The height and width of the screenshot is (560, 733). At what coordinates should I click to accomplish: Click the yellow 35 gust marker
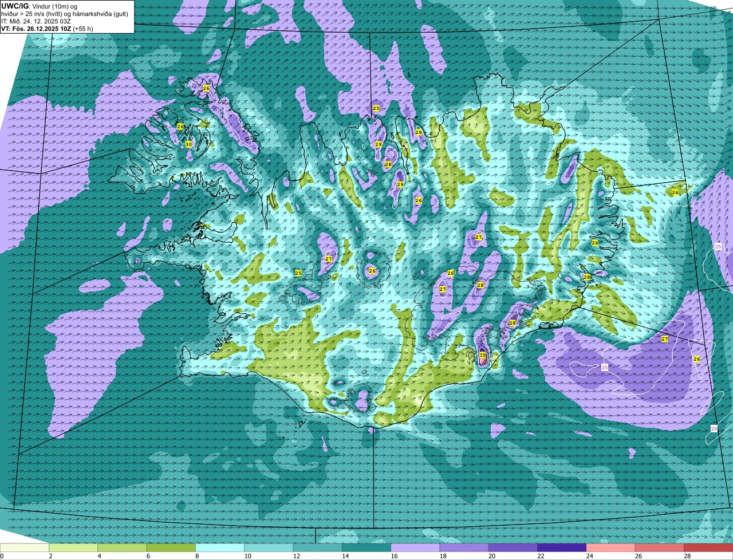482,355
